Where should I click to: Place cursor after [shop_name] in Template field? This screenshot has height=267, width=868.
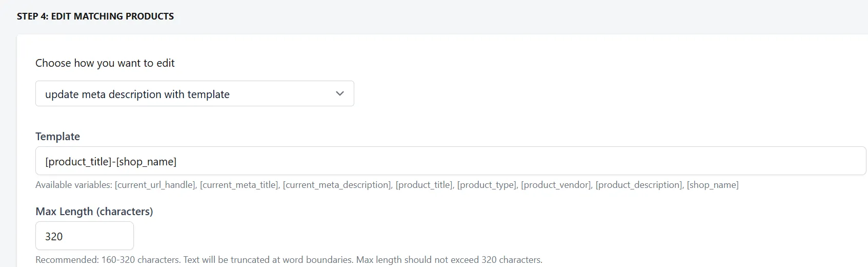[x=177, y=161]
